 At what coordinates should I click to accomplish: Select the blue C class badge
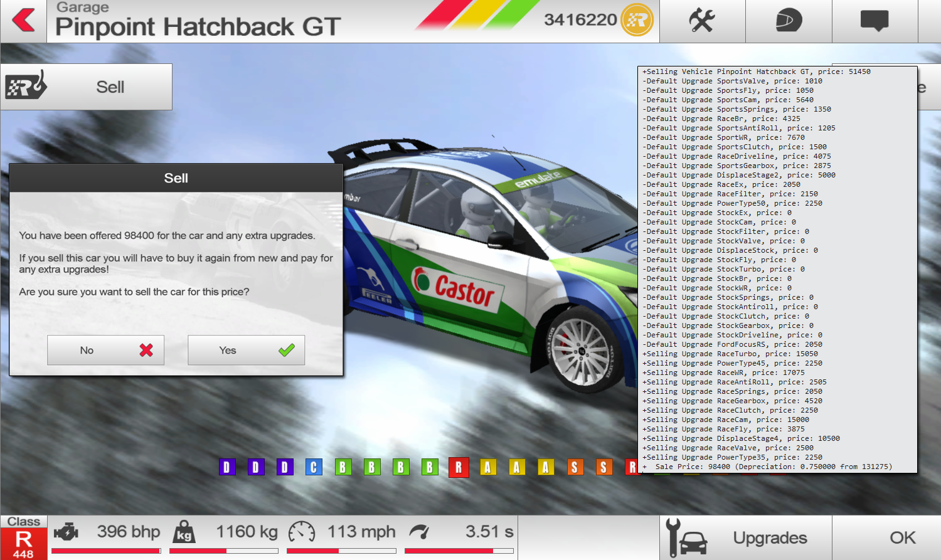[314, 467]
